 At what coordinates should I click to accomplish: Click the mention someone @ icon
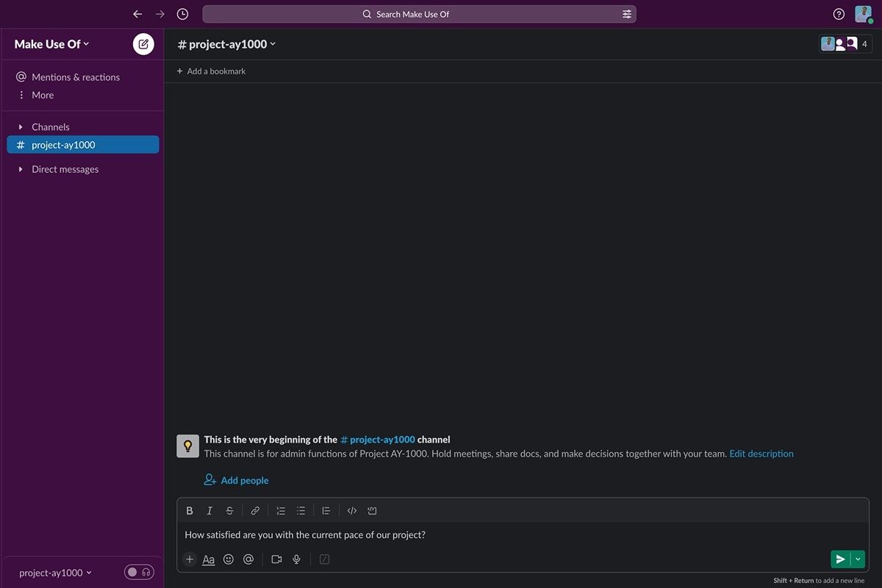point(248,559)
